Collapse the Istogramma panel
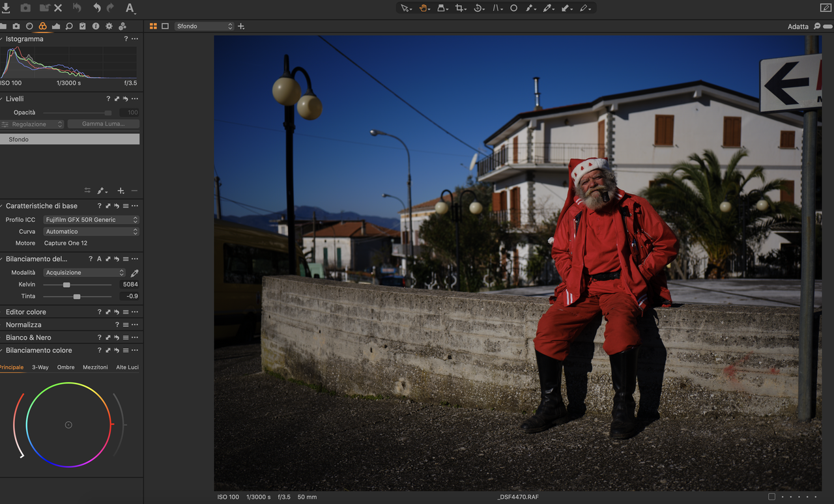The width and height of the screenshot is (834, 504). (2, 38)
